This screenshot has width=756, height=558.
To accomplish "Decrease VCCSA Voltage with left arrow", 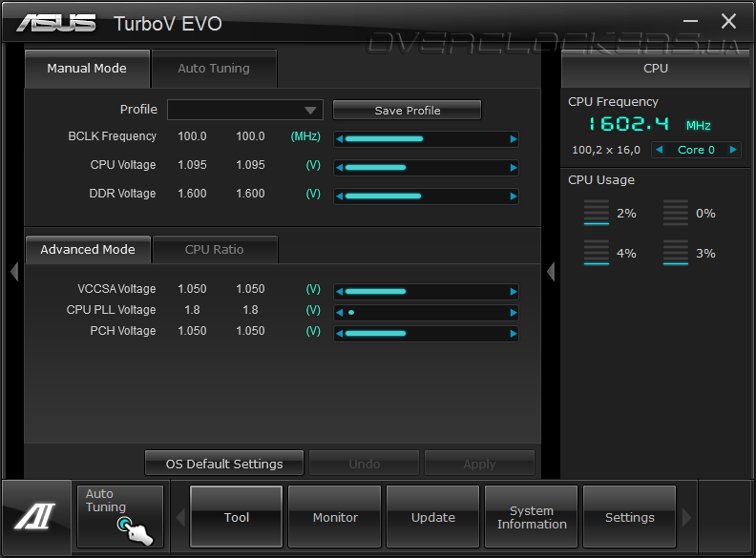I will point(340,292).
